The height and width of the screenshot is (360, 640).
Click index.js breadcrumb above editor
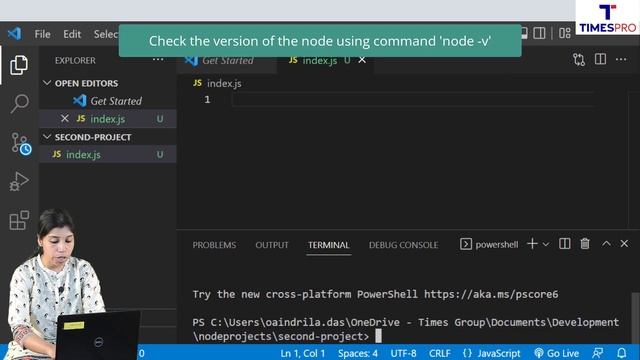click(x=224, y=83)
